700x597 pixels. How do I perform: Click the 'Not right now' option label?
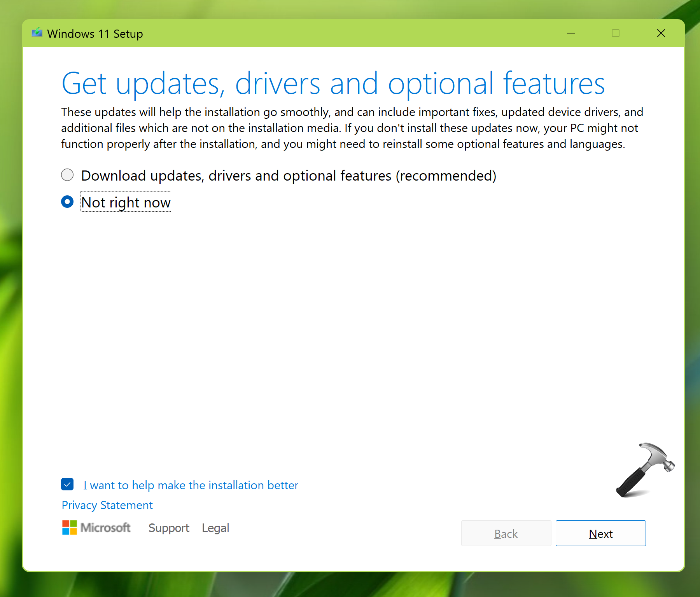(126, 202)
